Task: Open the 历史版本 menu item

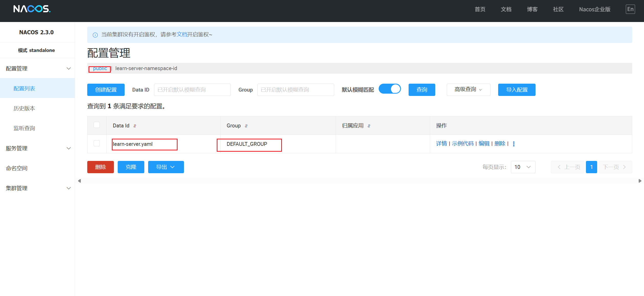Action: click(24, 108)
